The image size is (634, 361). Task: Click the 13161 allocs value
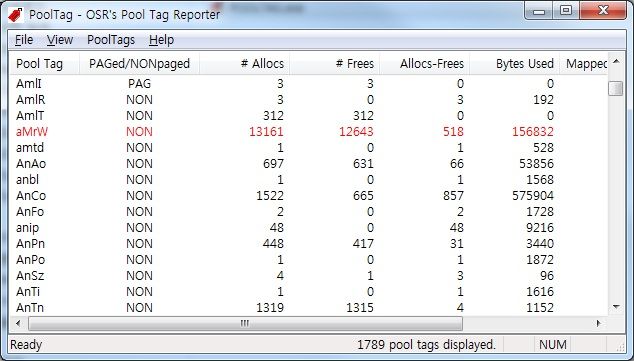coord(266,131)
